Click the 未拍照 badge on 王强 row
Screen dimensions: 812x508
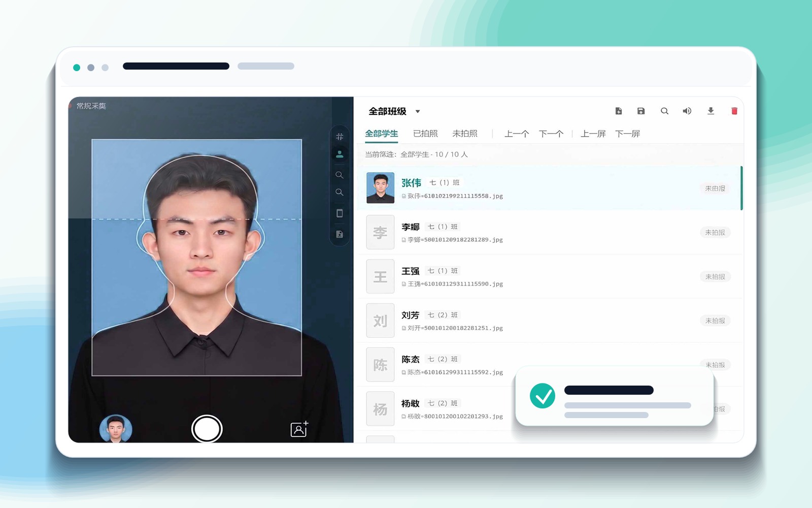point(715,277)
